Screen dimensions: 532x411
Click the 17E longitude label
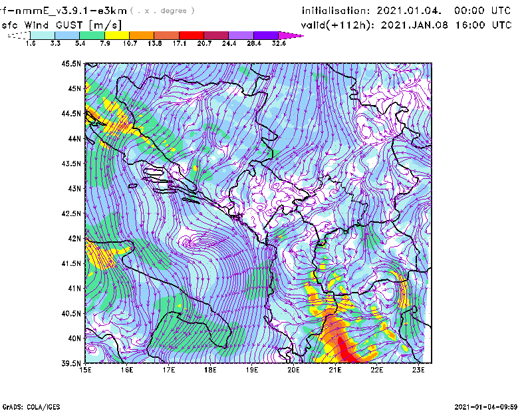coord(169,370)
